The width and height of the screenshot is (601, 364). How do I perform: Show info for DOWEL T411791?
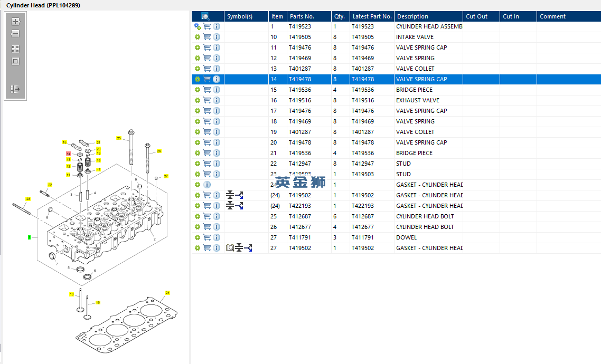coord(217,237)
